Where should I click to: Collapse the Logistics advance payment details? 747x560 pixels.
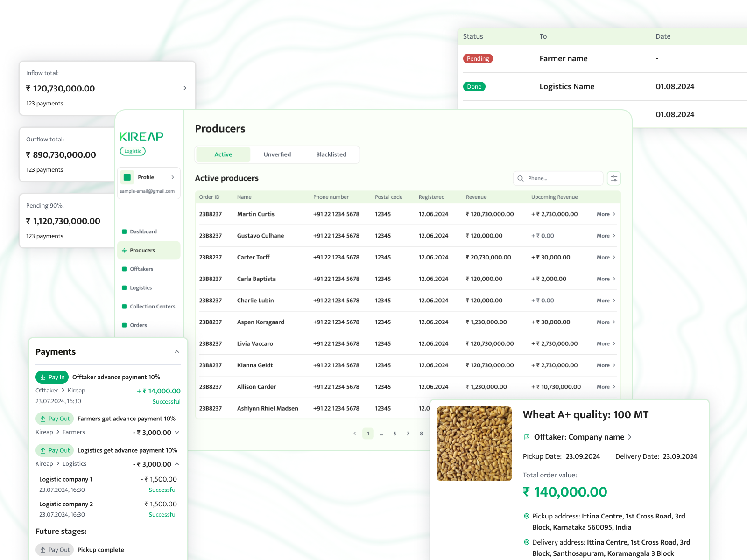click(176, 464)
